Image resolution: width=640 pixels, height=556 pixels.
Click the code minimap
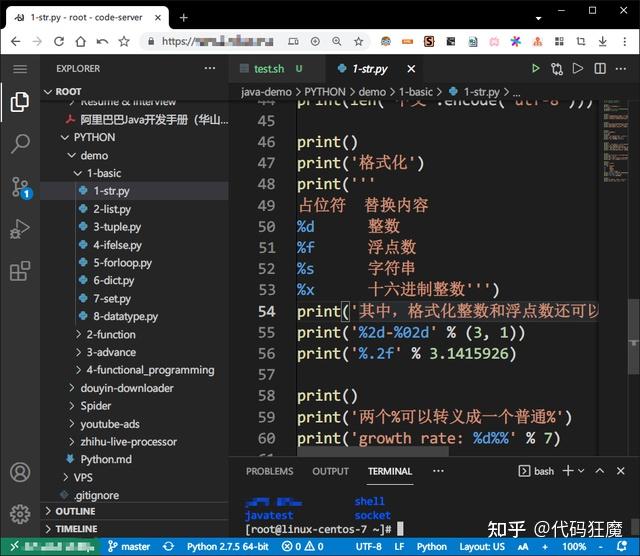point(616,141)
